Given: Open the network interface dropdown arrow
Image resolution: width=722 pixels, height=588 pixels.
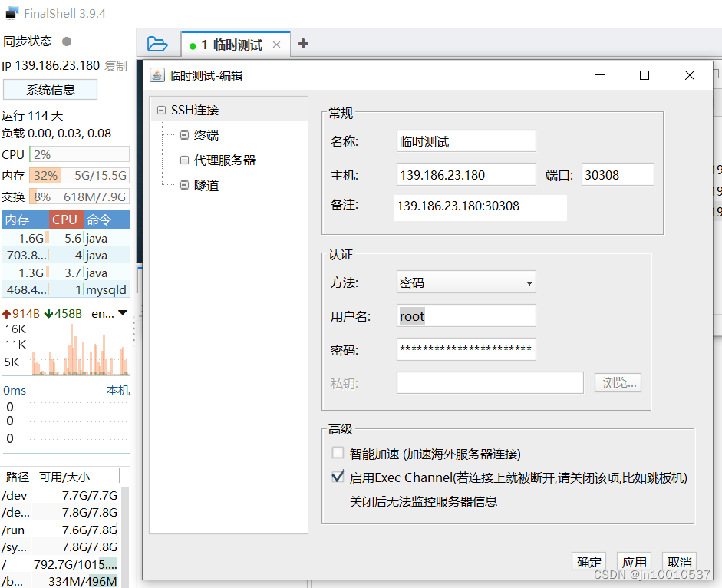Looking at the screenshot, I should [x=123, y=313].
